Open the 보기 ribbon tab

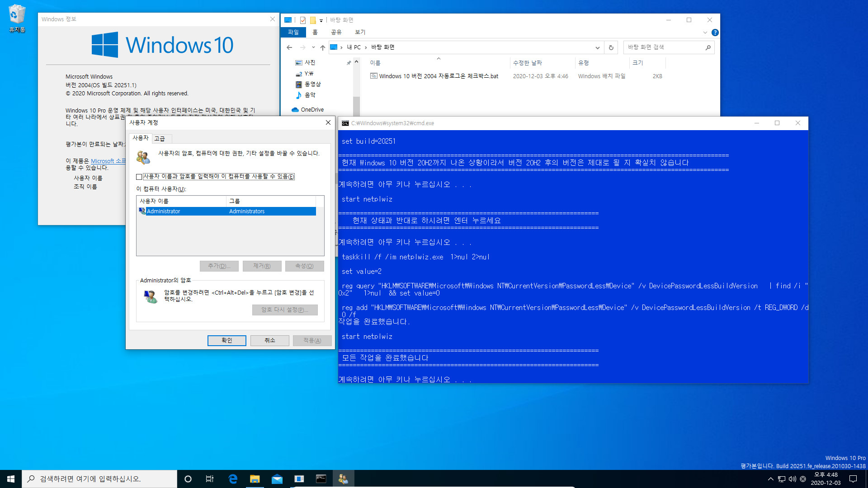pyautogui.click(x=360, y=33)
